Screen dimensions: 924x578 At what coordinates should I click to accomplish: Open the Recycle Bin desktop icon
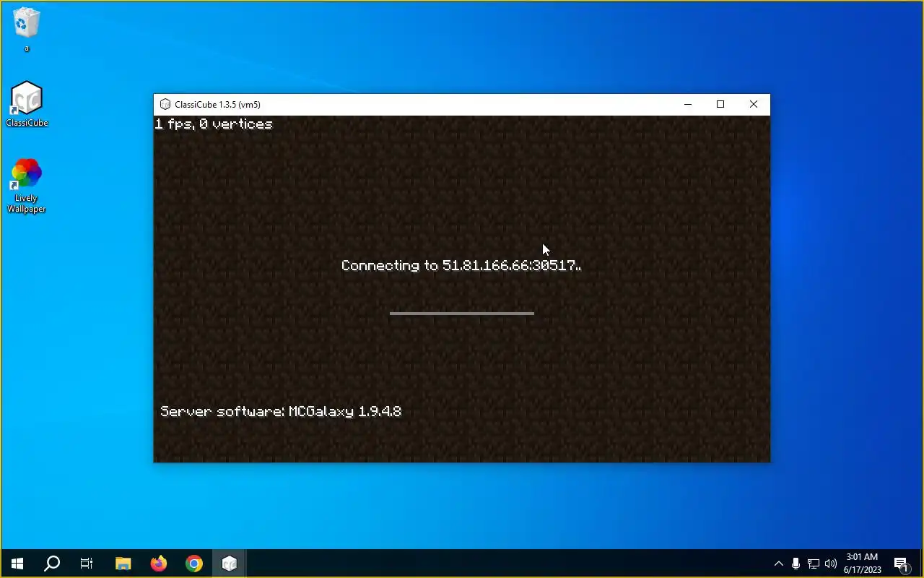(x=27, y=29)
